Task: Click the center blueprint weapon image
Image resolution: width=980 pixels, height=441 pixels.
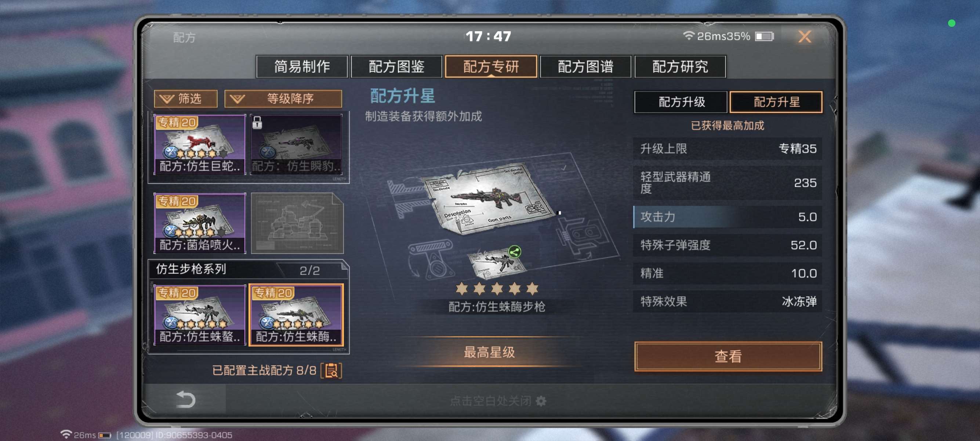Action: click(x=490, y=198)
